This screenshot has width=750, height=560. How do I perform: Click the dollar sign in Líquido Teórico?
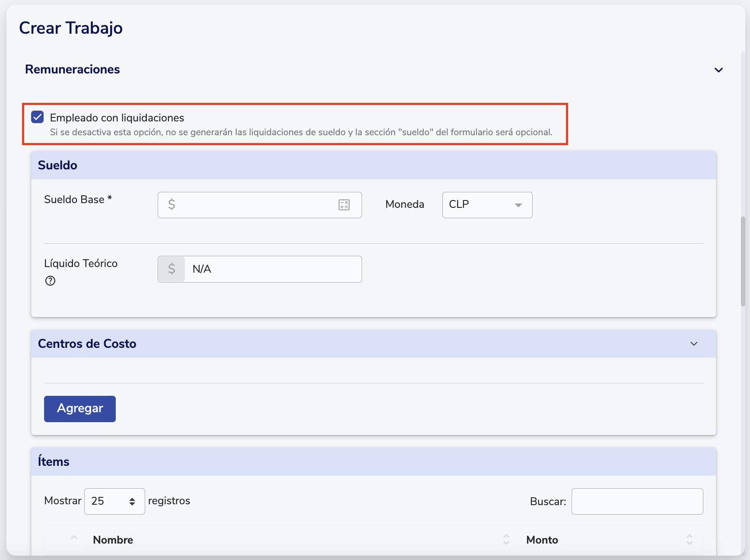click(x=172, y=269)
